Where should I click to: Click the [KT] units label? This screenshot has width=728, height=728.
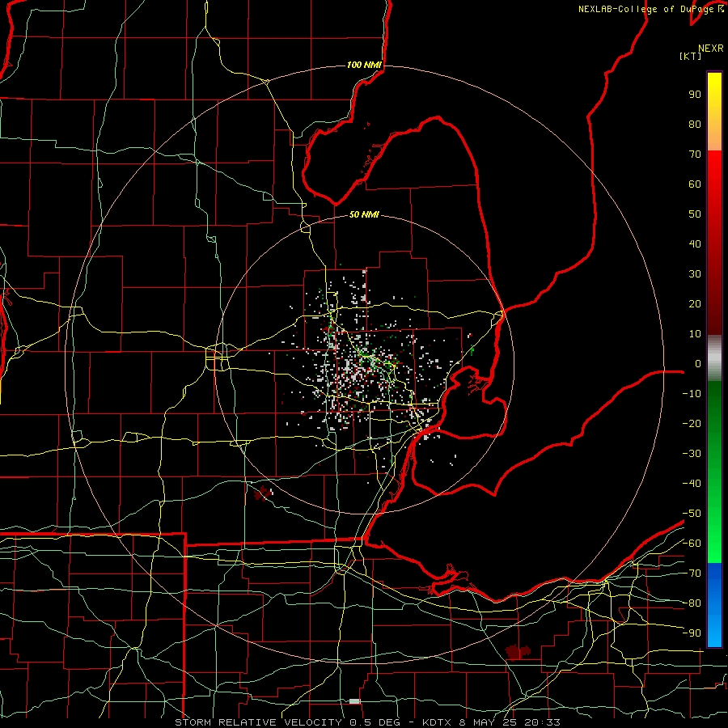[690, 56]
